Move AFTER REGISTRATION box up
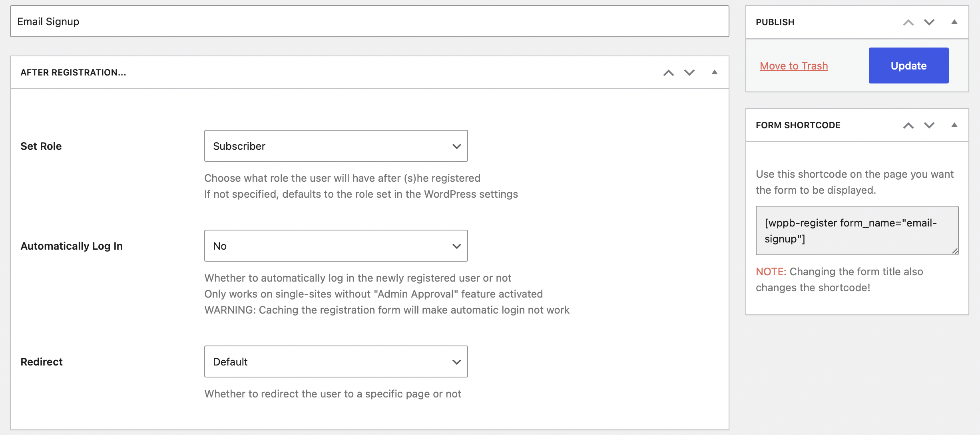 (x=668, y=72)
